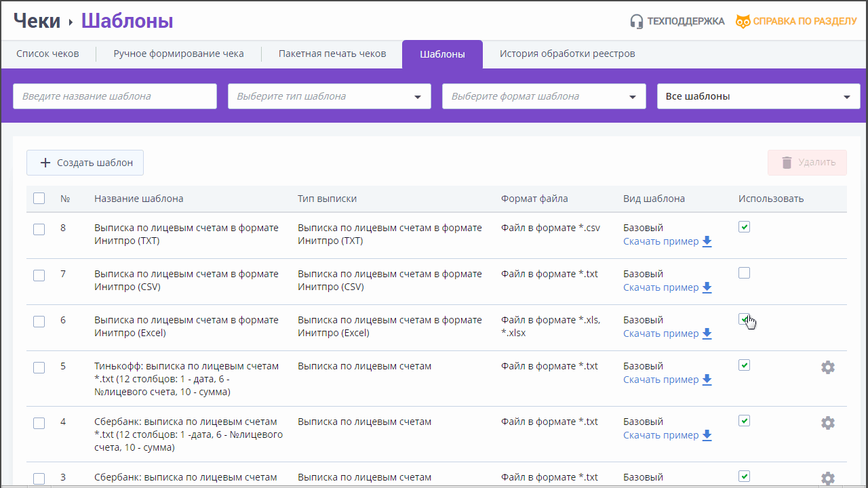Click download icon in row 6
Viewport: 868px width, 488px height.
[707, 334]
